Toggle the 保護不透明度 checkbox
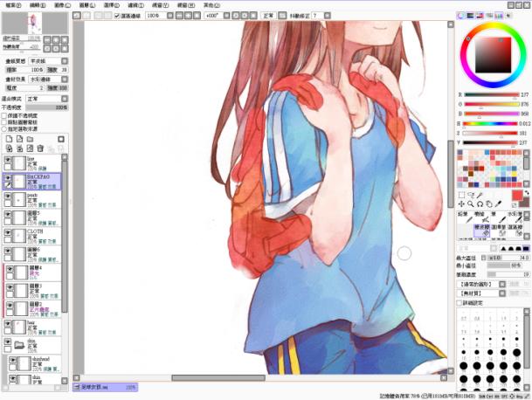532x400 pixels. (4, 114)
